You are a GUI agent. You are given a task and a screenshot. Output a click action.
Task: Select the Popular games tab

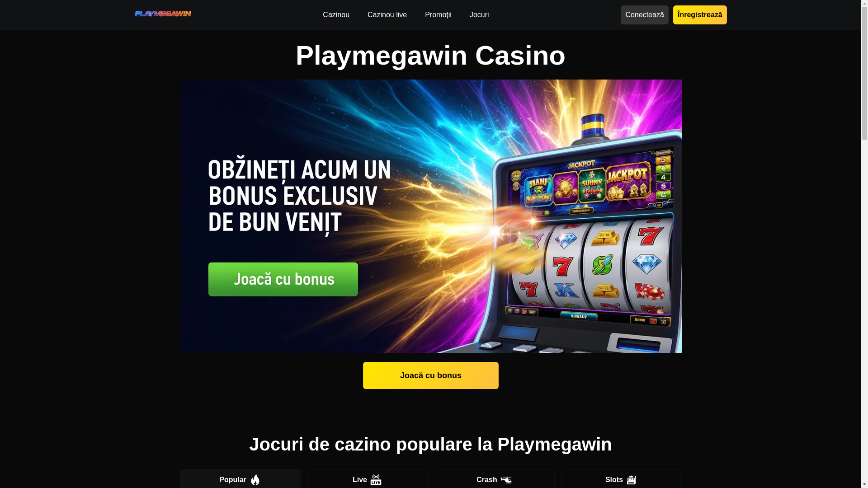(x=240, y=479)
